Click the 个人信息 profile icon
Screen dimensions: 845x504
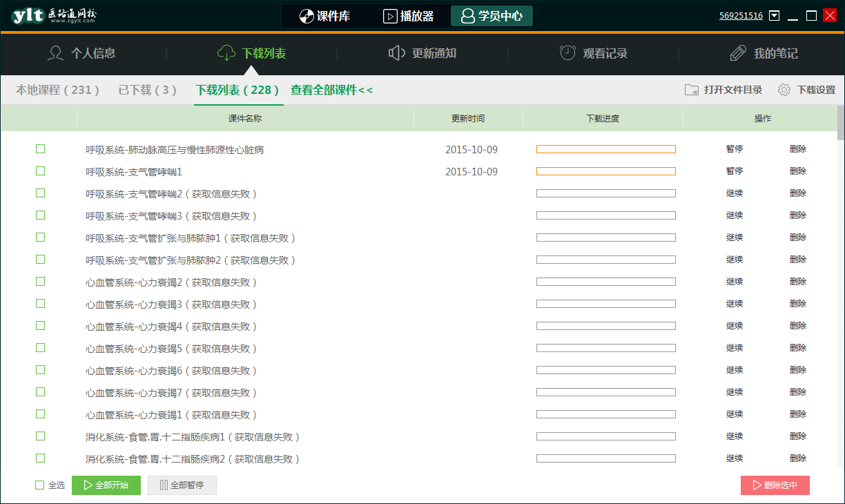(x=55, y=53)
